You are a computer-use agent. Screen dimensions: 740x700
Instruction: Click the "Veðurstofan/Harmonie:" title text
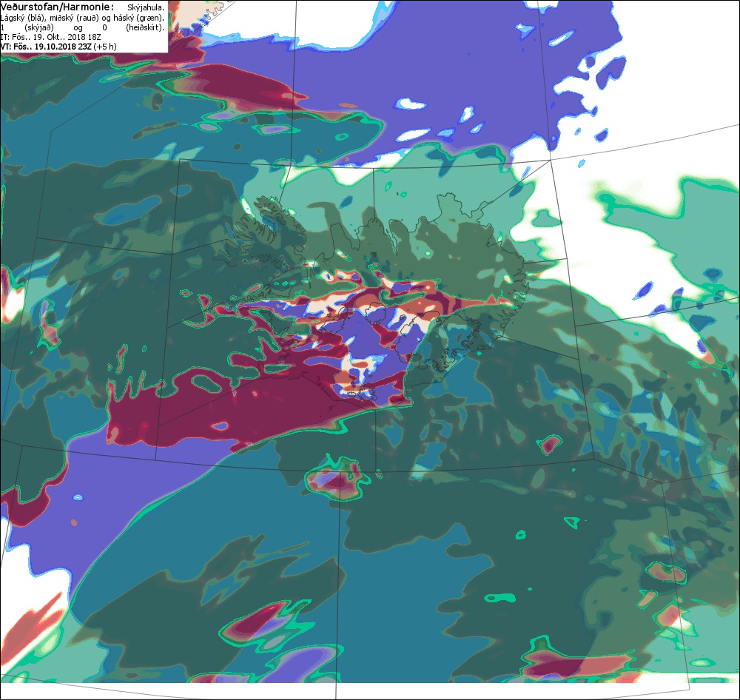tap(57, 7)
